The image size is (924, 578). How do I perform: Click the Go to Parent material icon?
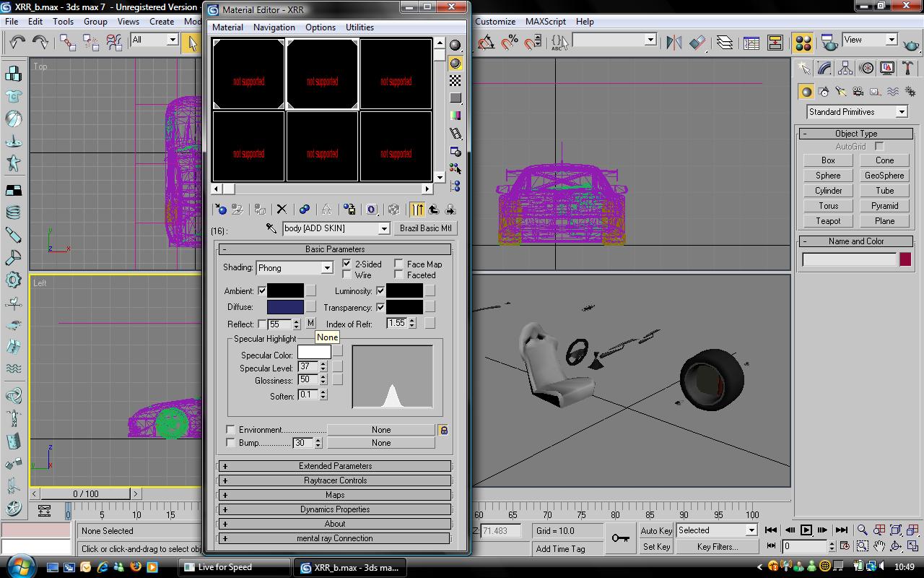pos(433,210)
